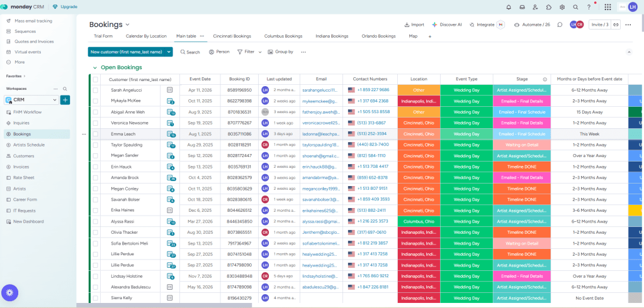Viewport: 644px width, 308px height.
Task: Collapse the Open Bookings group
Action: [x=94, y=67]
